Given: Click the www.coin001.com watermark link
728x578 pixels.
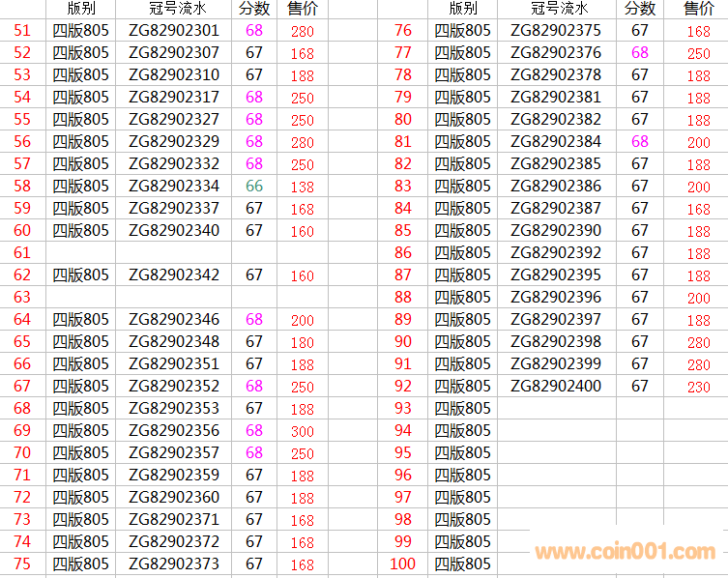Looking at the screenshot, I should 626,552.
